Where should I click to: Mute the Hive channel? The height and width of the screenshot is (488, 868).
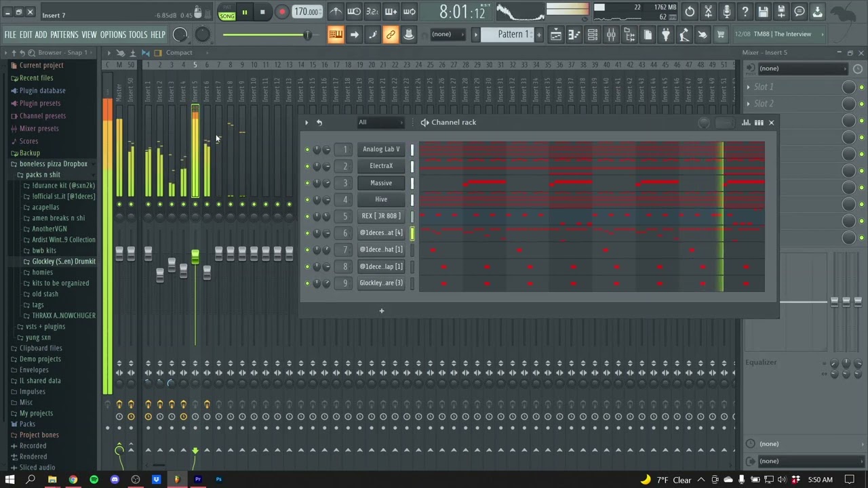(307, 199)
